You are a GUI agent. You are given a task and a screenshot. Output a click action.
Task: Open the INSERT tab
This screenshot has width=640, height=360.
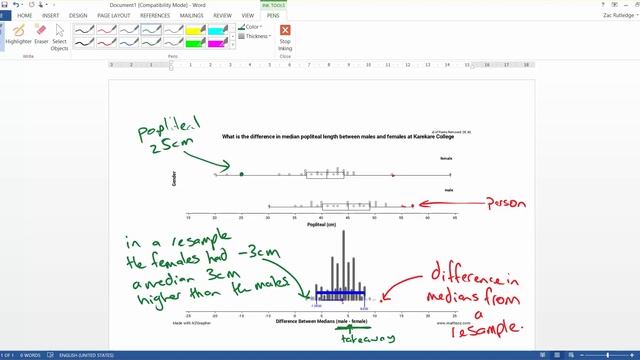pos(51,16)
